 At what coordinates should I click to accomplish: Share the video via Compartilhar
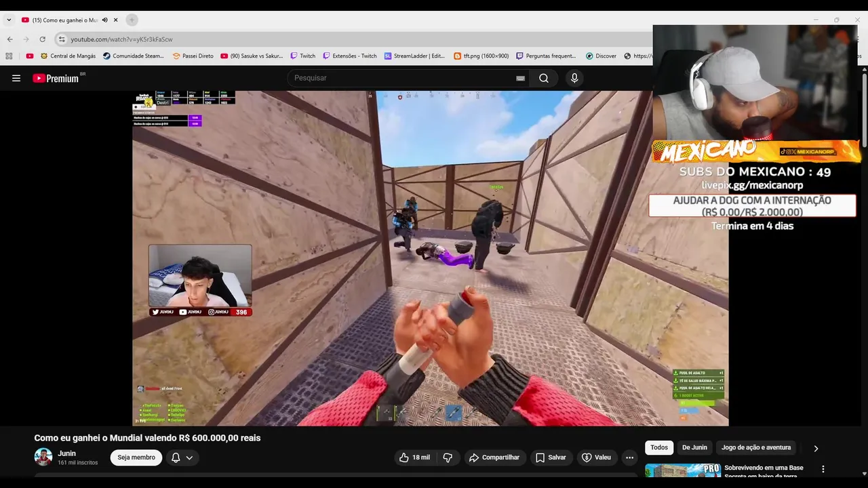(x=494, y=457)
